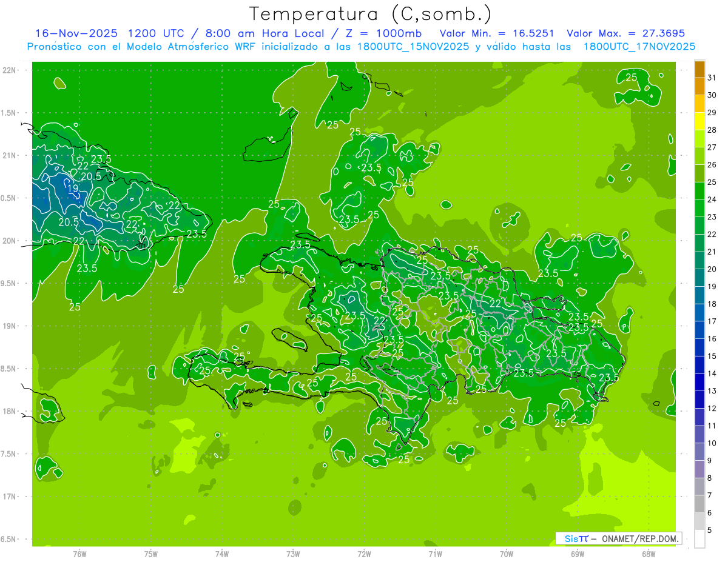Pick the gray colorbar swatch between 6 and 7
728x562 pixels.
699,504
